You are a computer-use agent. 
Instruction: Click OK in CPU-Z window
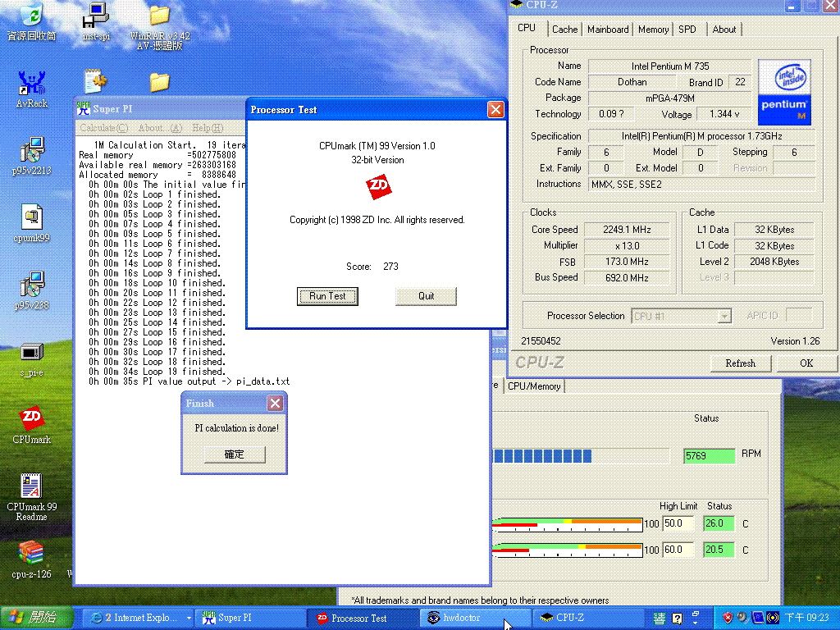[806, 363]
